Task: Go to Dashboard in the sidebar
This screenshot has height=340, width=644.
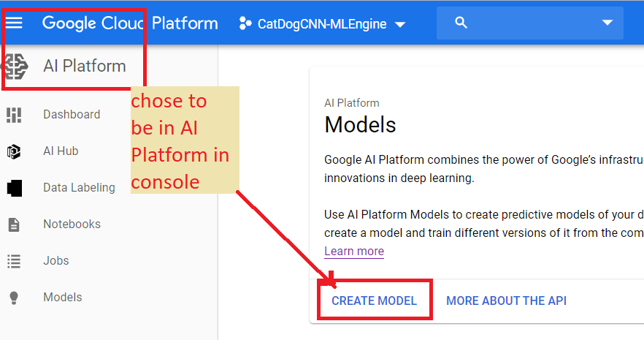Action: (x=72, y=115)
